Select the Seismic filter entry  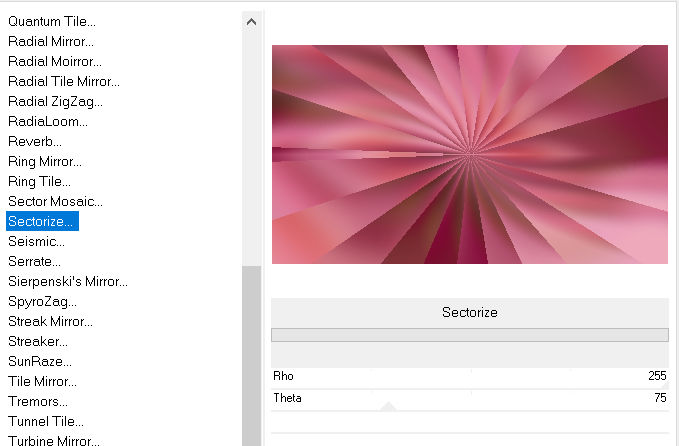pyautogui.click(x=36, y=241)
